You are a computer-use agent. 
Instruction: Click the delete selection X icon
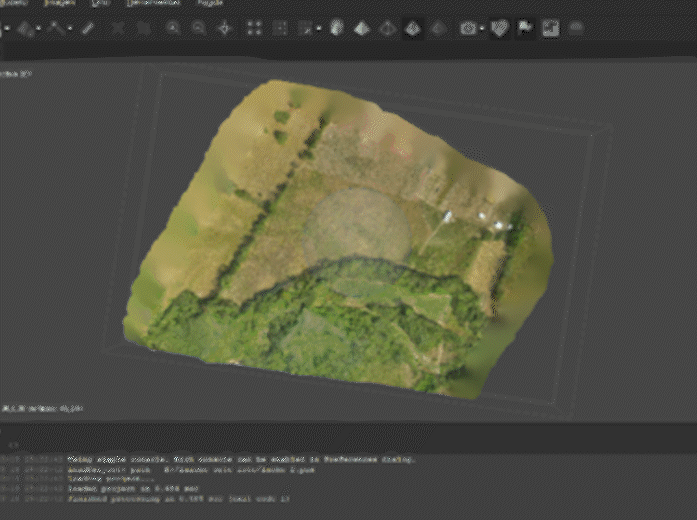coord(118,28)
